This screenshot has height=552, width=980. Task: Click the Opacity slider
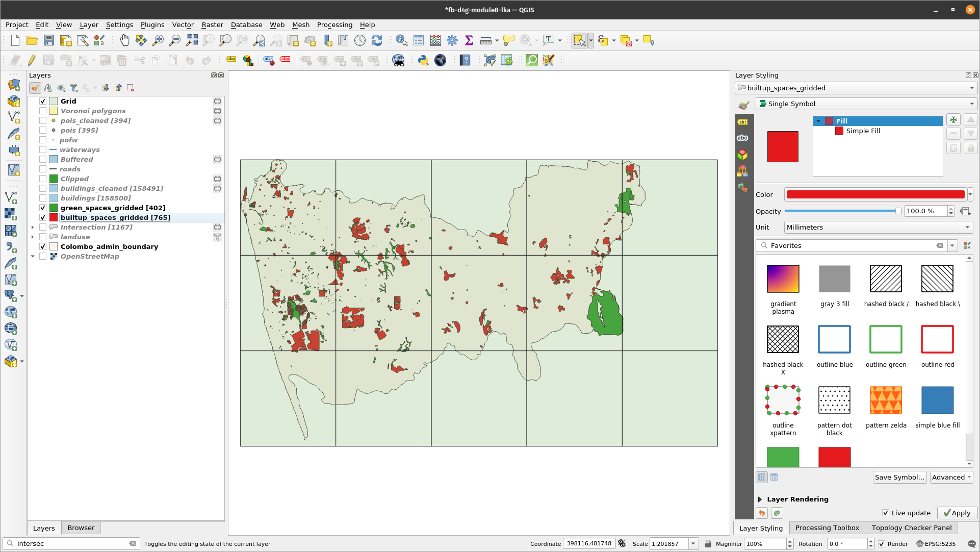pyautogui.click(x=843, y=211)
